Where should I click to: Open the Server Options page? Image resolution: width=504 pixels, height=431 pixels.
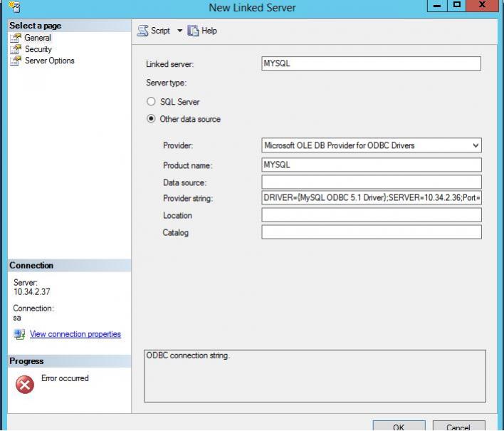pyautogui.click(x=50, y=61)
